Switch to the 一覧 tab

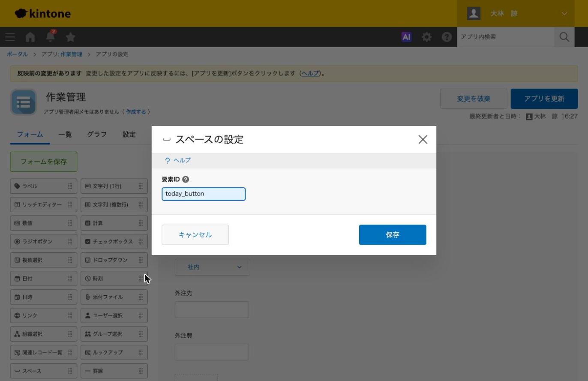65,135
